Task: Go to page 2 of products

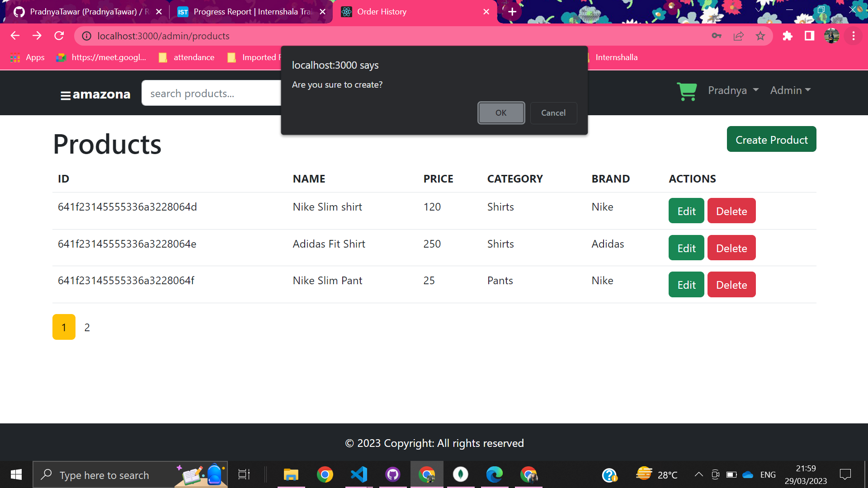Action: 87,328
